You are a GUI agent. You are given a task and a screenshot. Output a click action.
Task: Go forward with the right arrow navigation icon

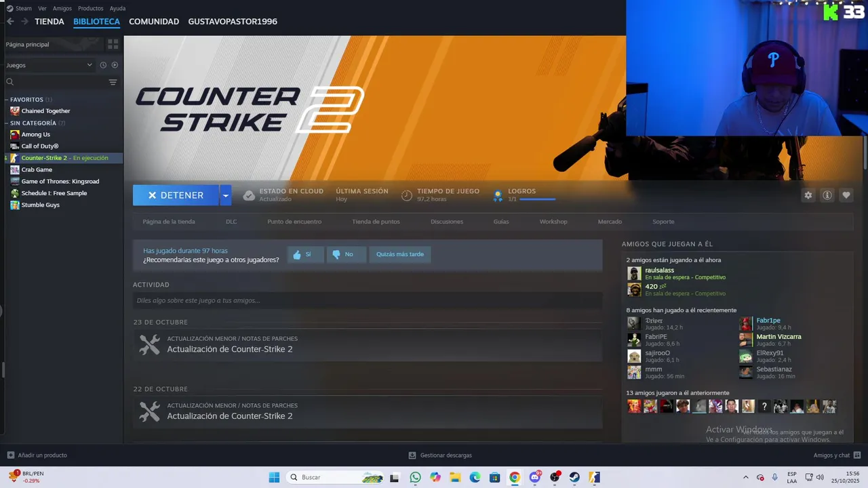click(24, 22)
